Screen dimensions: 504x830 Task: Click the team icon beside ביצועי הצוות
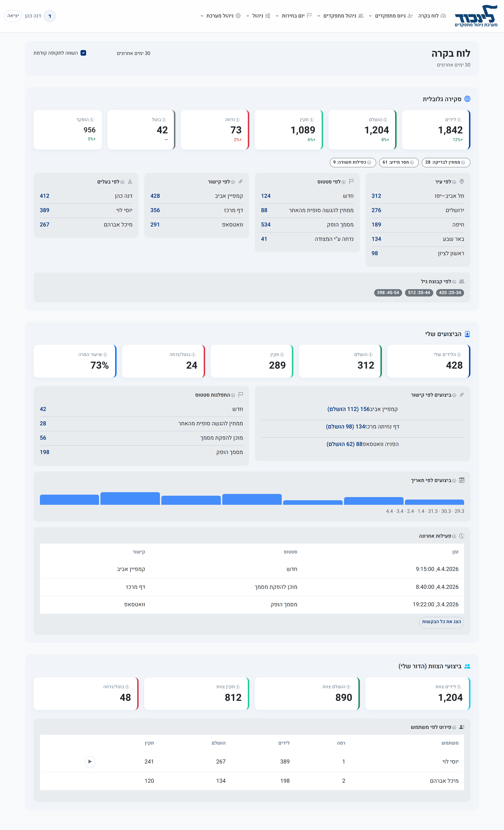coord(467,666)
